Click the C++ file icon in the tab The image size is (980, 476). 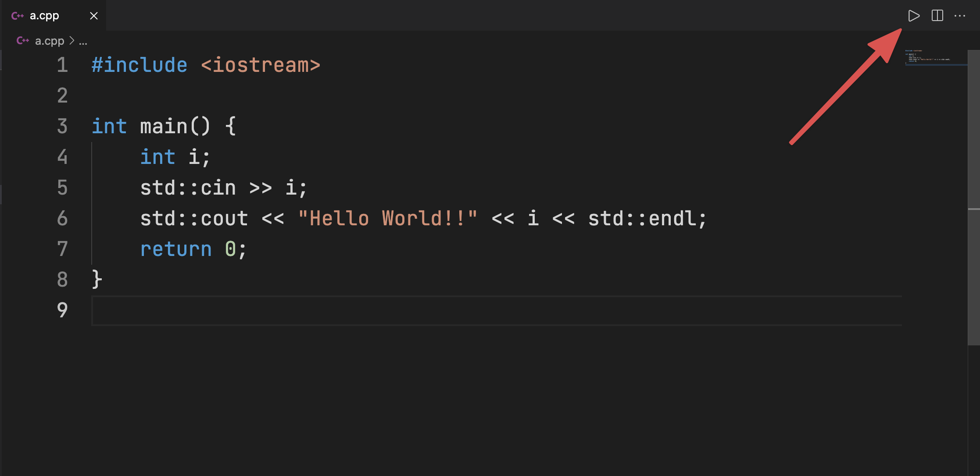pos(18,16)
